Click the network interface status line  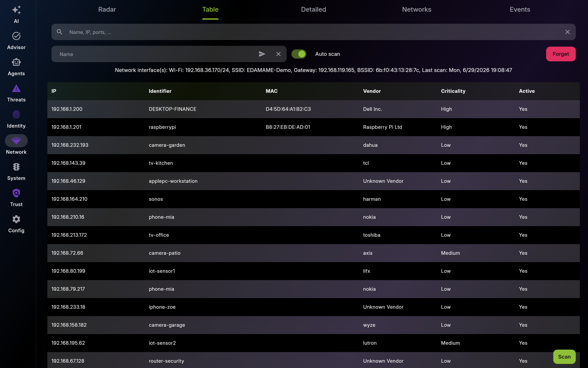pos(313,70)
